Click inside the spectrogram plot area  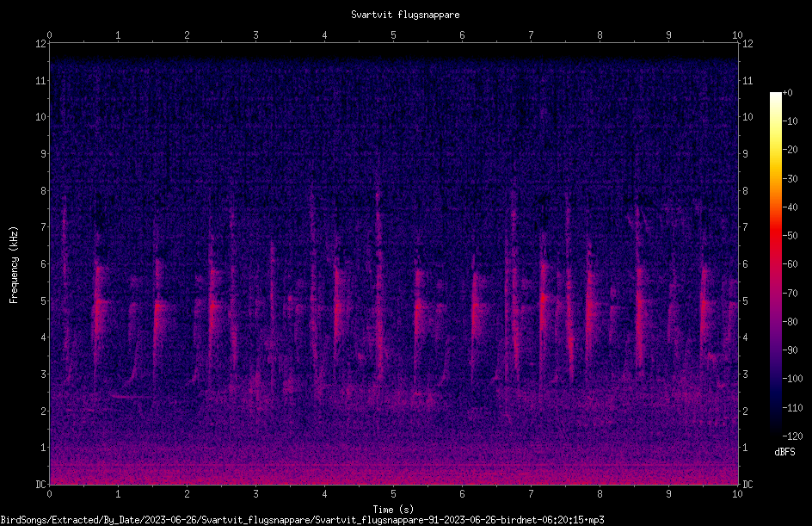click(394, 263)
